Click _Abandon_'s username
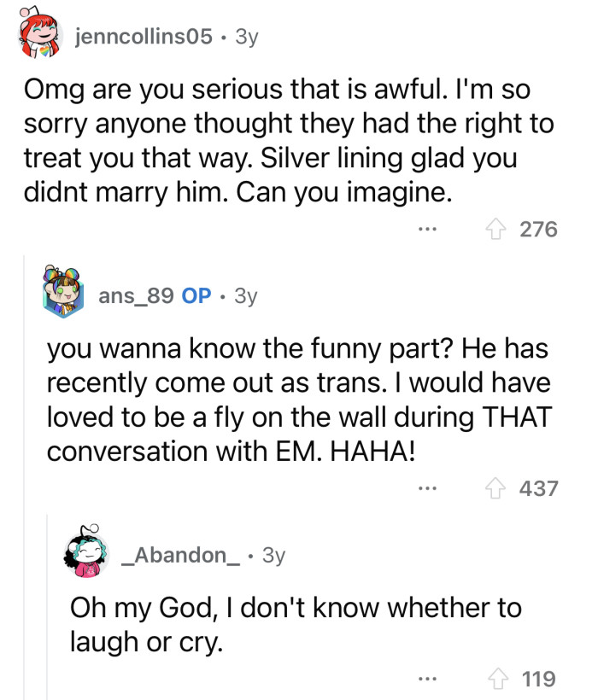This screenshot has width=598, height=700. coord(172,555)
